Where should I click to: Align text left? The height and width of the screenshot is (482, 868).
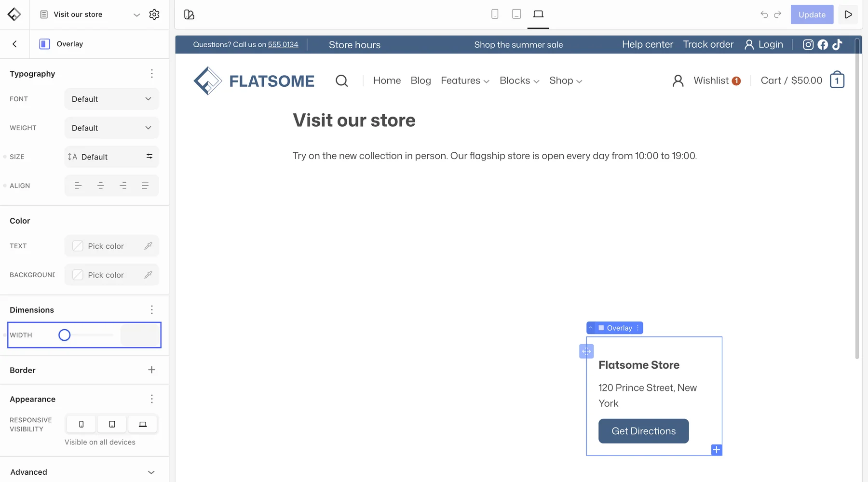click(78, 186)
